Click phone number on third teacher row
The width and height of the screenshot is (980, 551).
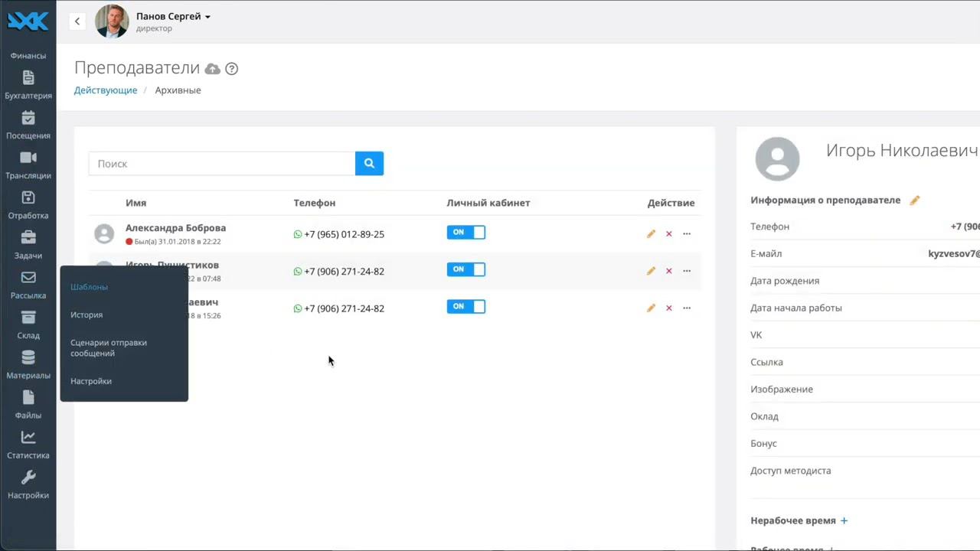(344, 308)
